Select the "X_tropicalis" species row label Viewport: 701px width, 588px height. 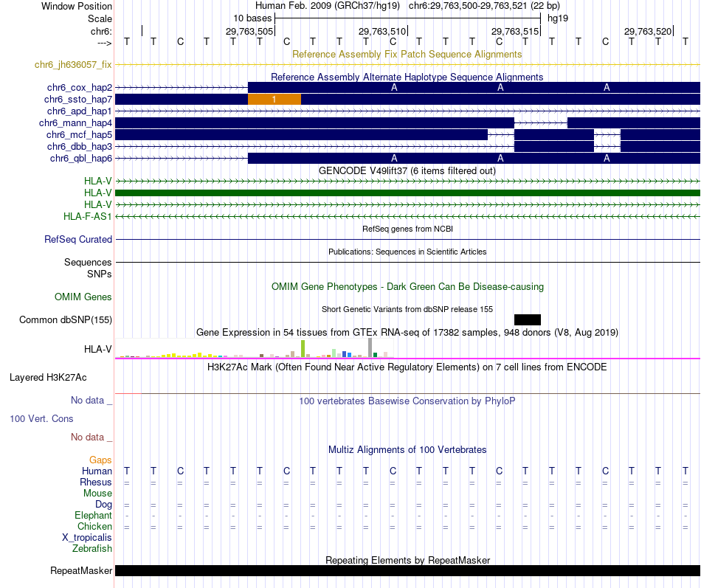click(x=87, y=538)
